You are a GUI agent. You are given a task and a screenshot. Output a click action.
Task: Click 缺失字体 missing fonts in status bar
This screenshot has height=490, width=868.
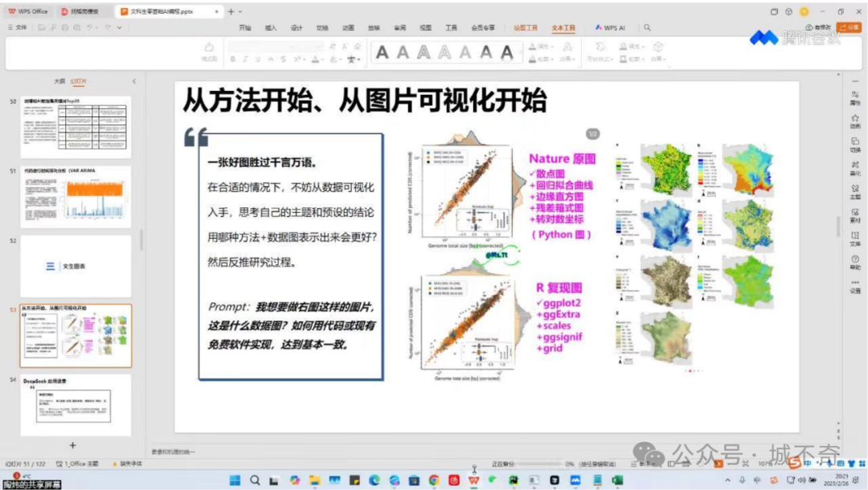pyautogui.click(x=127, y=464)
